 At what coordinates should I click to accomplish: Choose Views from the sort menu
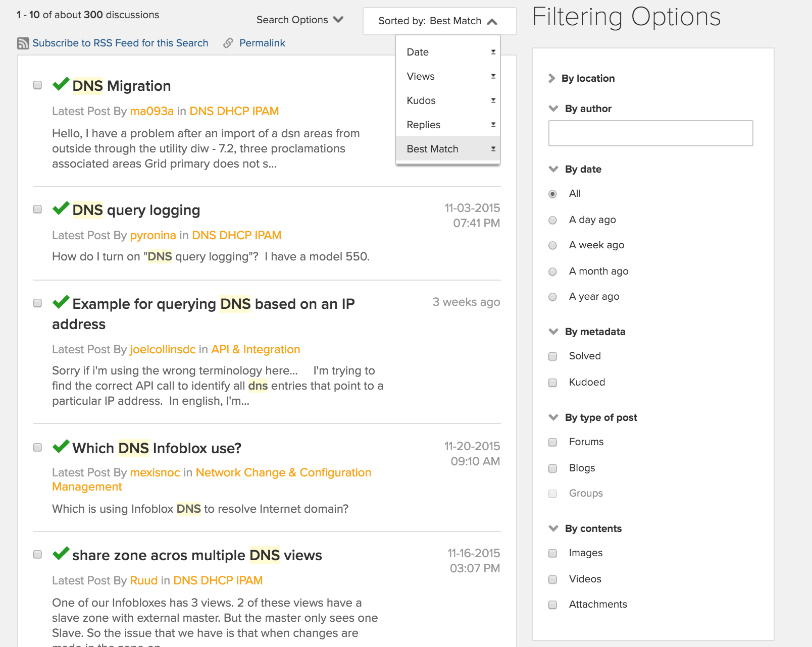[421, 76]
